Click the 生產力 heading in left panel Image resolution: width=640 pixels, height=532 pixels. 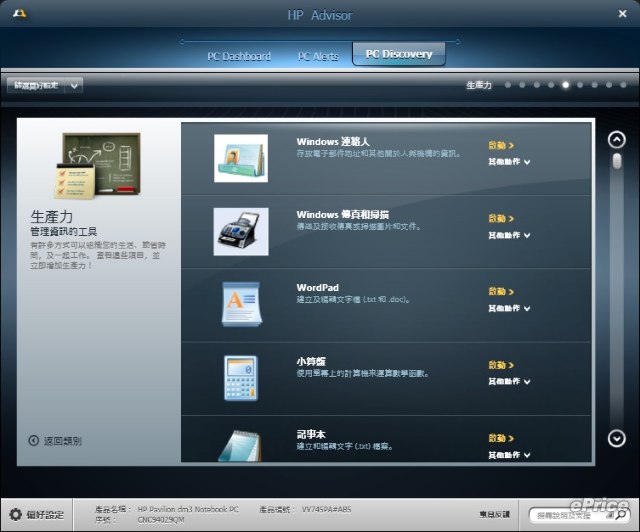point(52,217)
